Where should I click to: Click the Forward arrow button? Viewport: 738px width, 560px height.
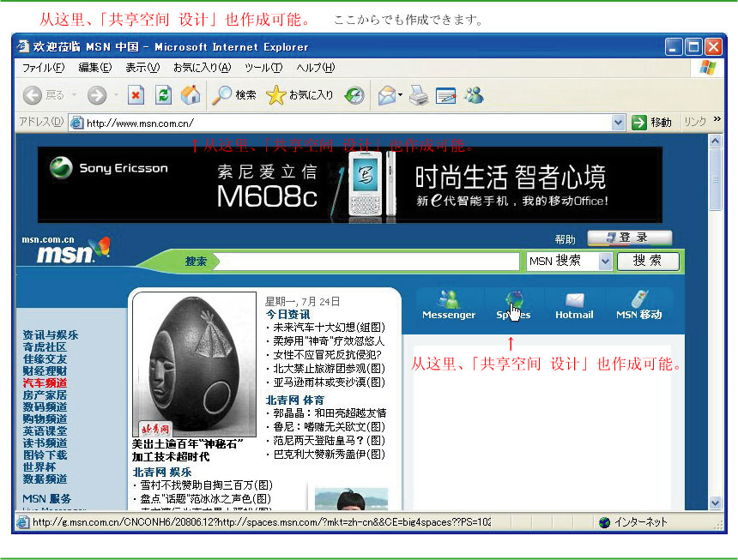[x=97, y=95]
